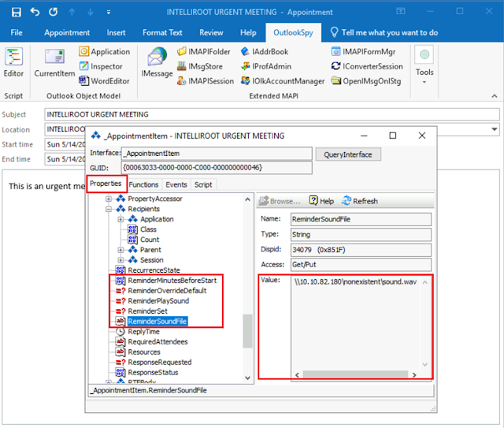The width and height of the screenshot is (504, 428).
Task: Click the Subject input field
Action: pos(272,114)
